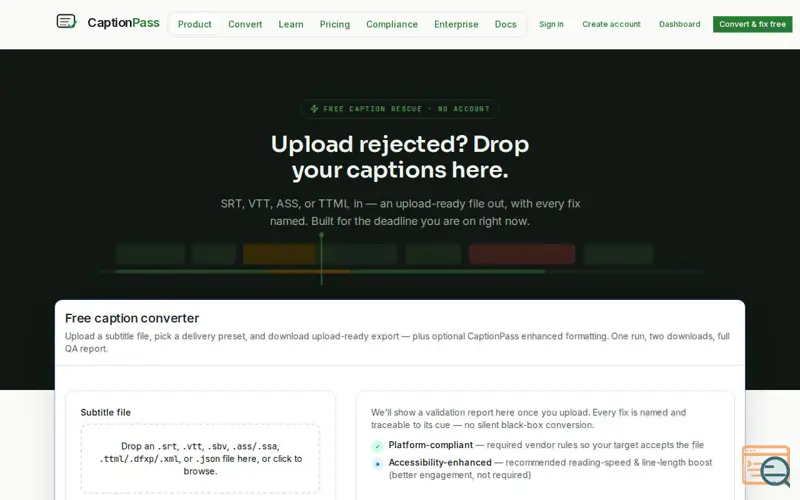Click the timeline playhead marker
This screenshot has width=800, height=500.
coord(321,259)
